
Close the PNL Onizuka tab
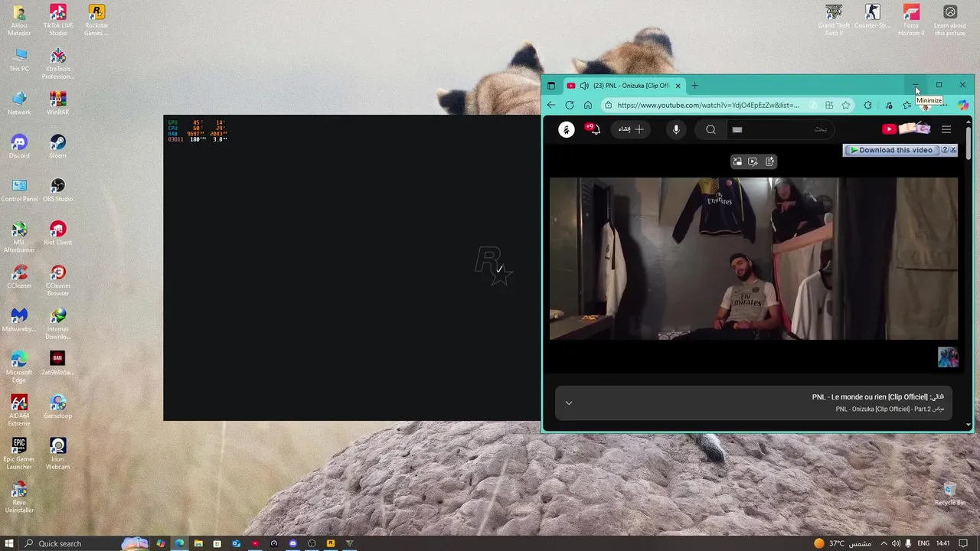(678, 86)
